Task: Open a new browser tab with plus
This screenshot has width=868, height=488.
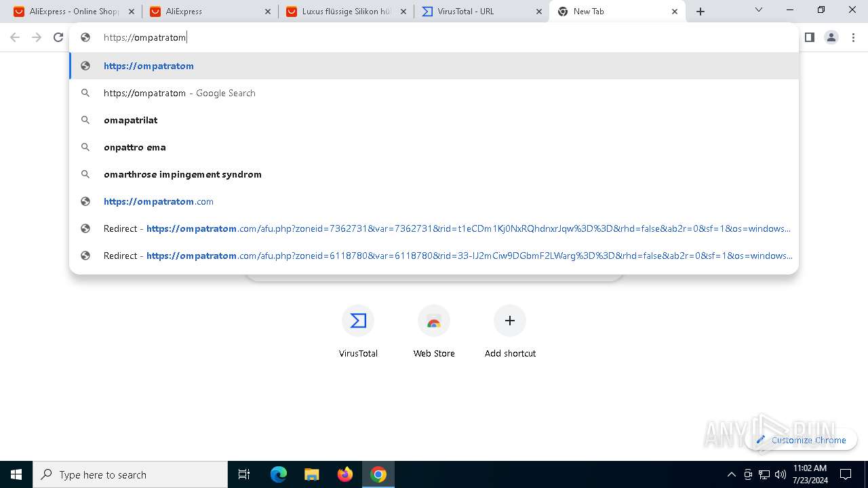Action: point(701,12)
